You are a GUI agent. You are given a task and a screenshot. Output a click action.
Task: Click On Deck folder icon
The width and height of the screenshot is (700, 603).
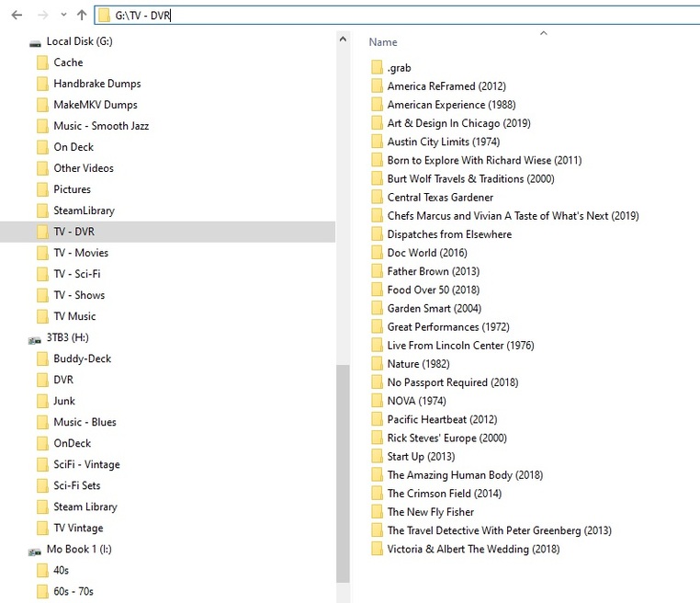(42, 147)
